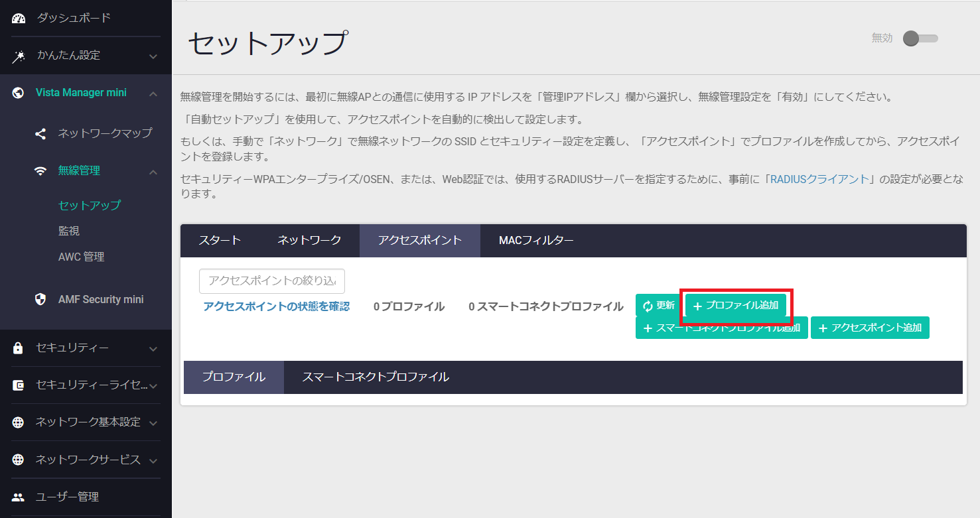Click the wifi icon for 無線管理
This screenshot has height=518, width=980.
[x=40, y=171]
